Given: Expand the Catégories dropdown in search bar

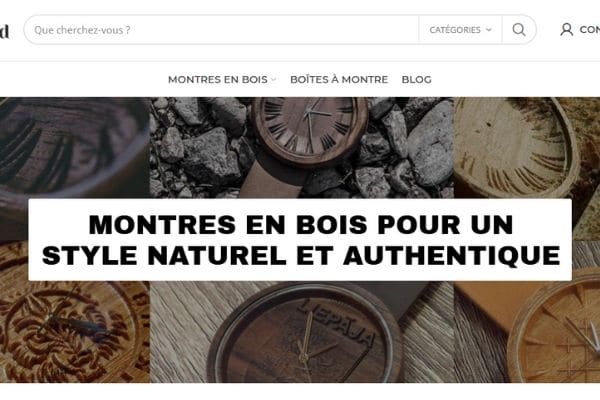Looking at the screenshot, I should 460,30.
